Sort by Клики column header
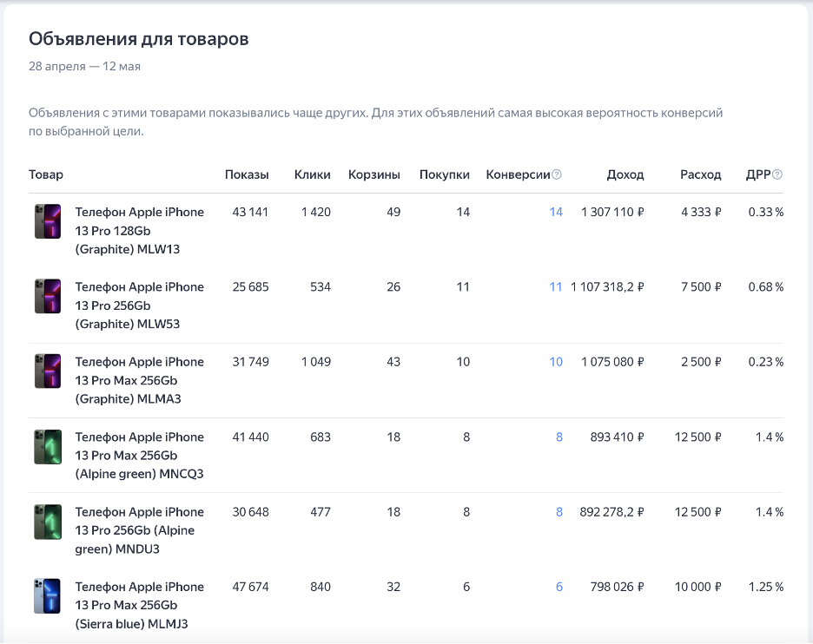Viewport: 813px width, 644px height. point(313,174)
